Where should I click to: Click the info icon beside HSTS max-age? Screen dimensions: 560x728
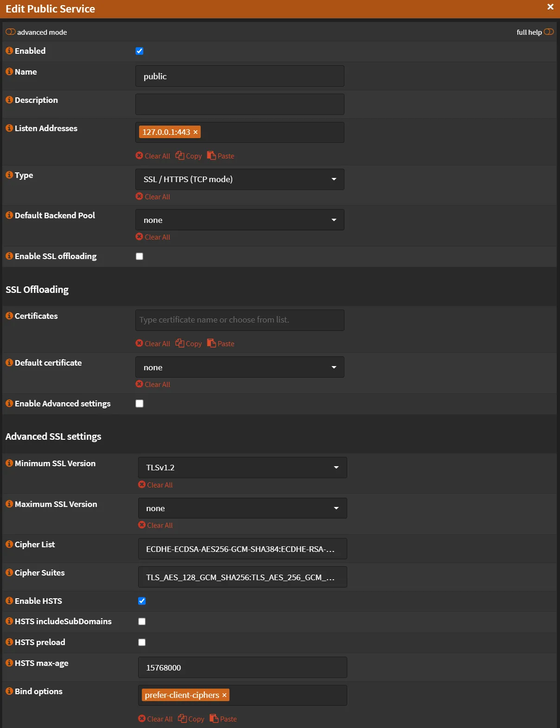(9, 663)
